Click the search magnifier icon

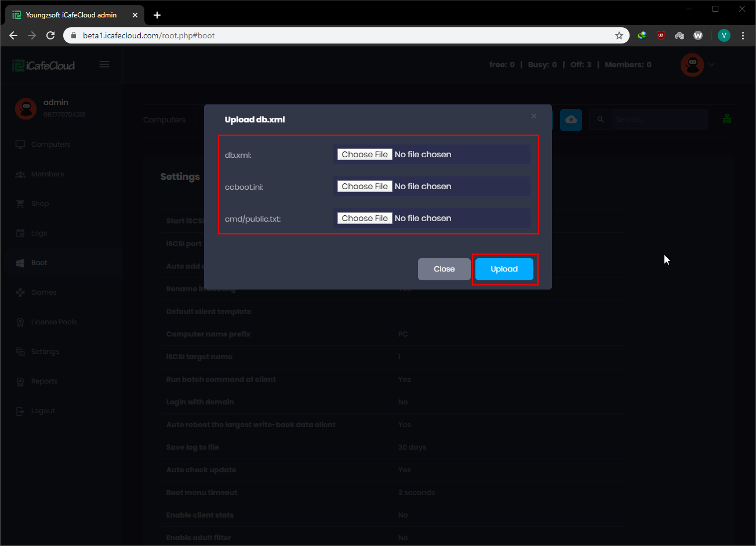(600, 120)
